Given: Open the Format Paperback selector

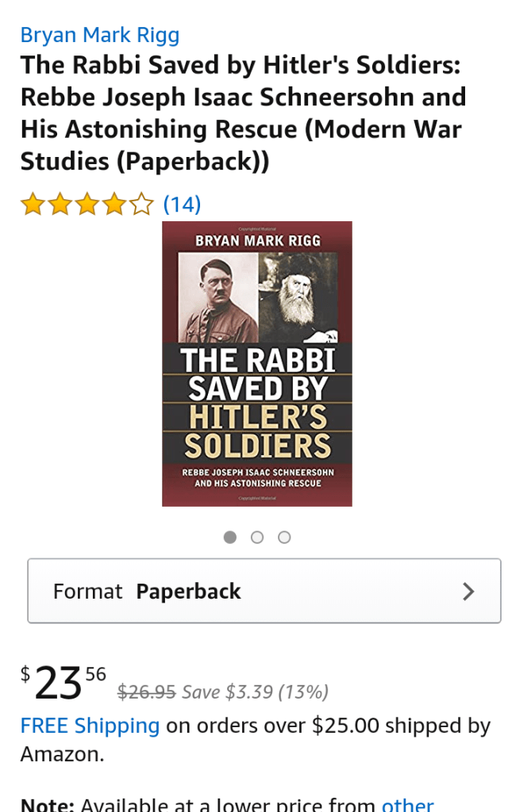Looking at the screenshot, I should [x=264, y=592].
